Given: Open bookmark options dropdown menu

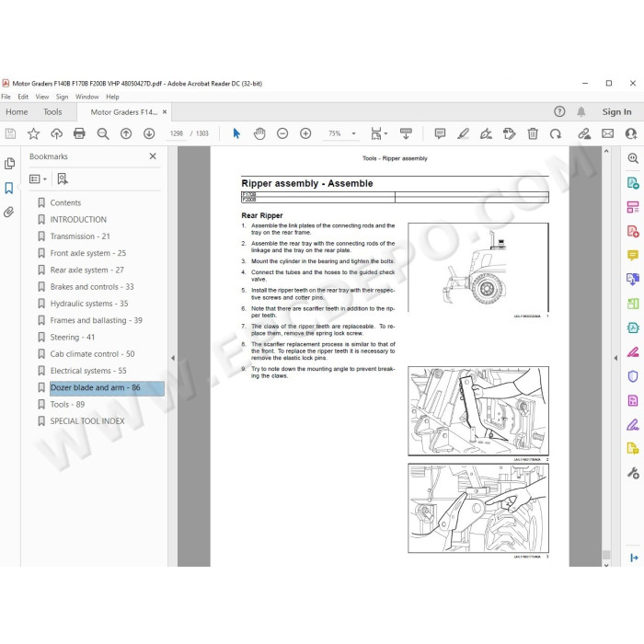Looking at the screenshot, I should (x=38, y=179).
